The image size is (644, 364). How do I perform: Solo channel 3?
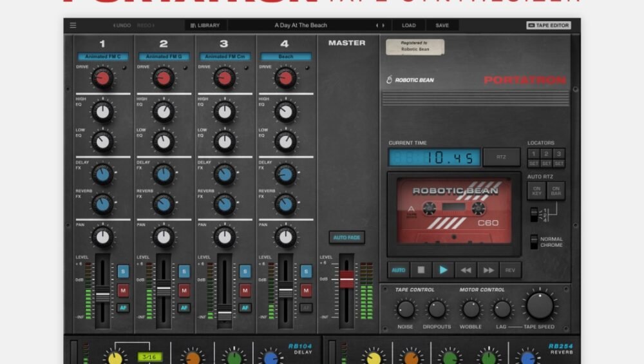pyautogui.click(x=245, y=271)
